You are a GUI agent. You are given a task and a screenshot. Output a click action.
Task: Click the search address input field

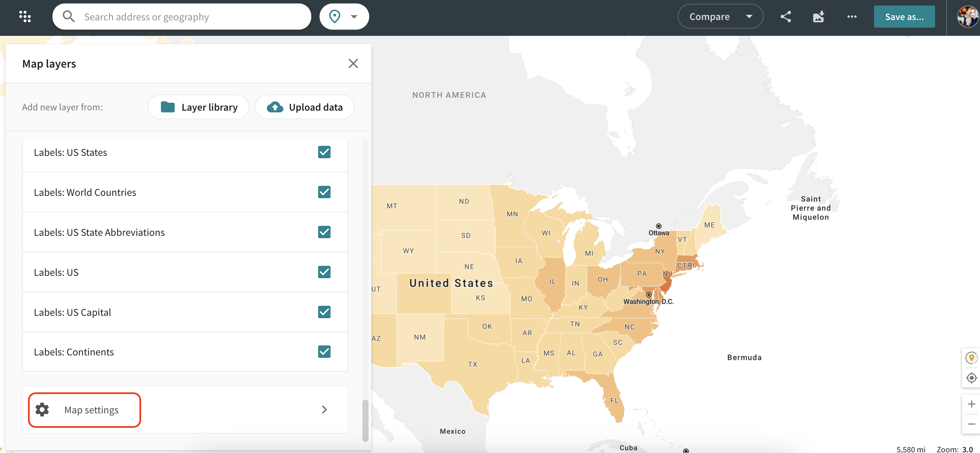point(190,17)
